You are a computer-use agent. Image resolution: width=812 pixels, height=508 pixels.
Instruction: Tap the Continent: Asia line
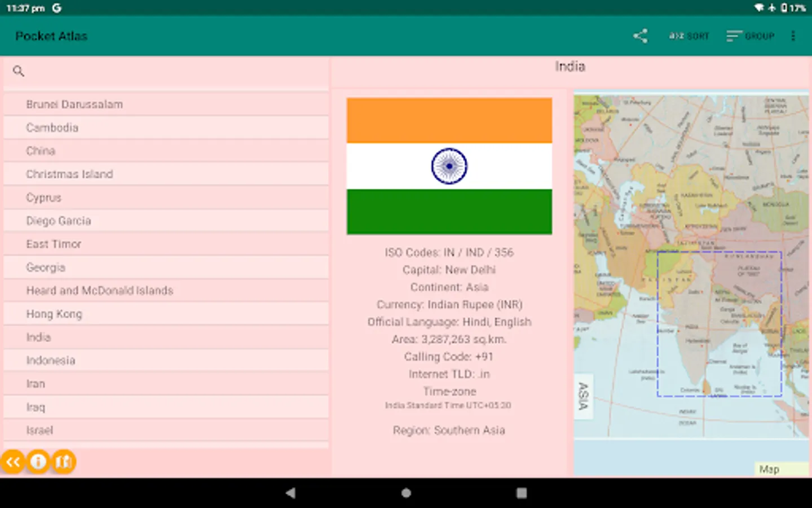[x=449, y=287]
